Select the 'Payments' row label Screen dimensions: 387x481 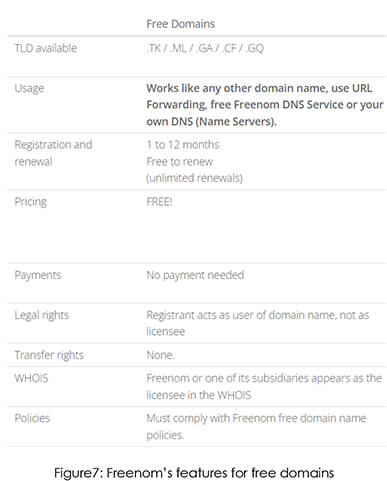38,275
